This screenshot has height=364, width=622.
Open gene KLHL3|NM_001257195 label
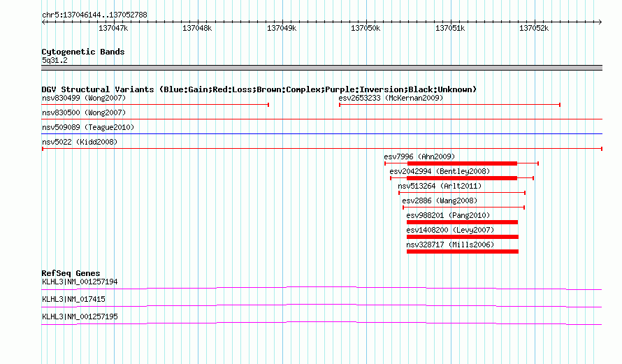pyautogui.click(x=80, y=316)
